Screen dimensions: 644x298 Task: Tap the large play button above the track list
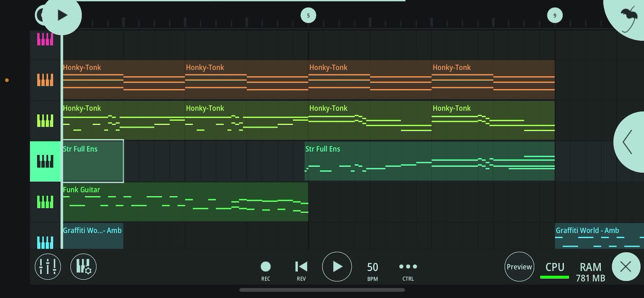pos(62,15)
